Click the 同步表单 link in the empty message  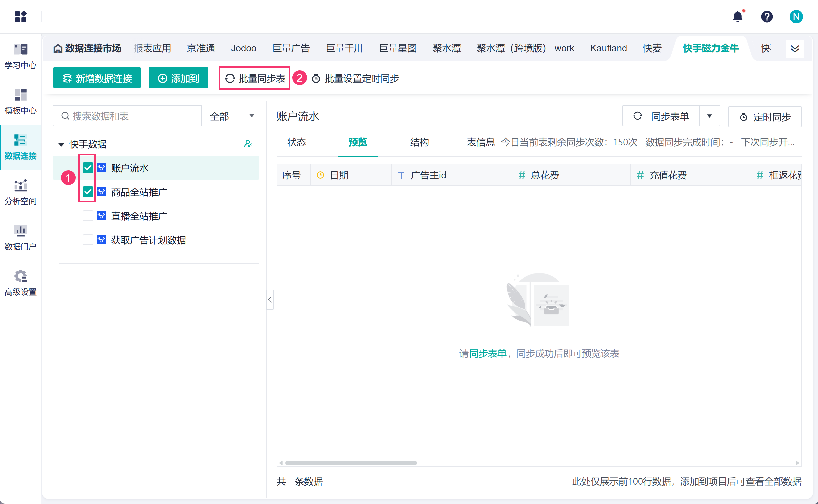[488, 354]
